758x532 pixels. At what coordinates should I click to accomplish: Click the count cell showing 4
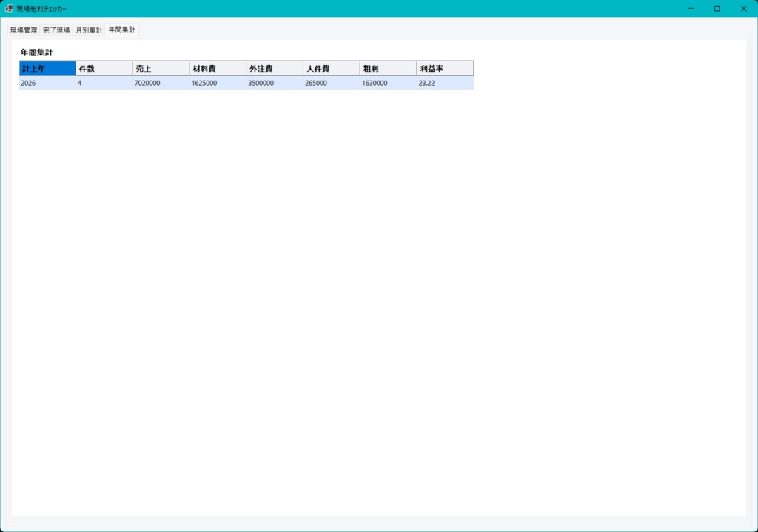(x=104, y=83)
